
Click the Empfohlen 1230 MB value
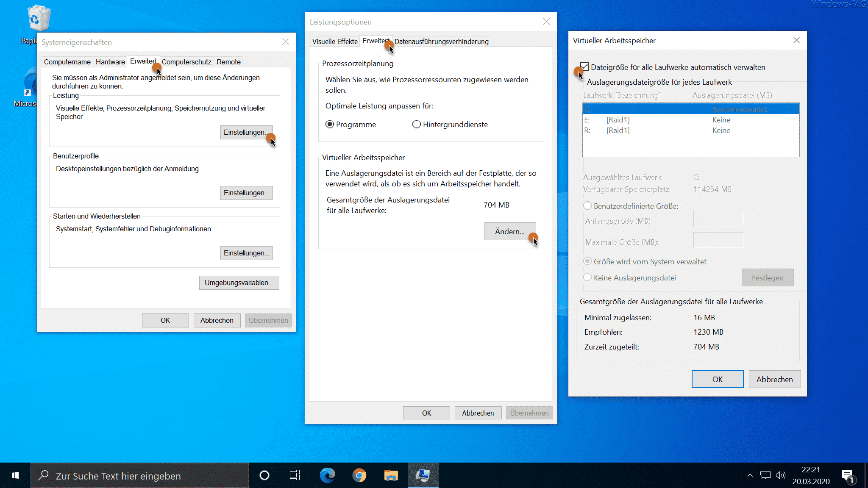coord(708,332)
